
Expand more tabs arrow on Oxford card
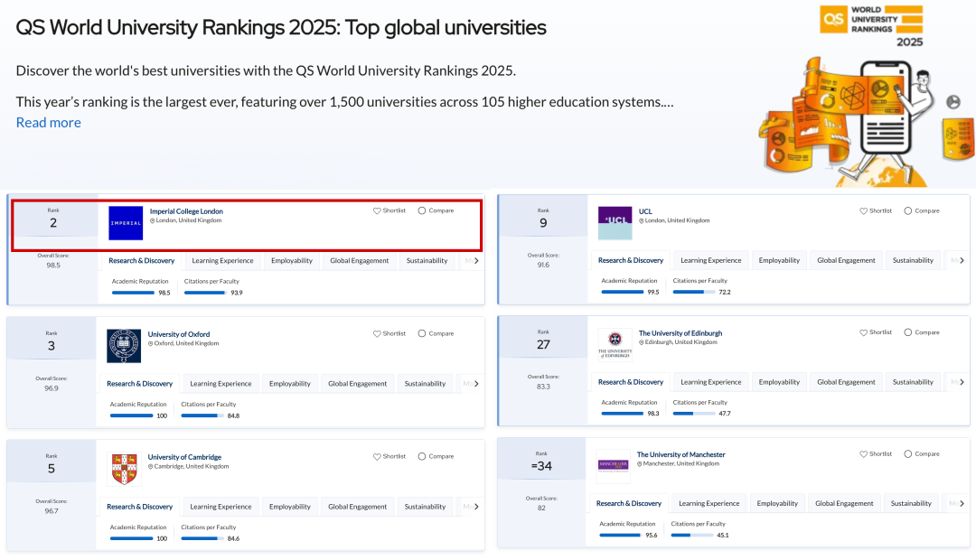click(x=476, y=384)
